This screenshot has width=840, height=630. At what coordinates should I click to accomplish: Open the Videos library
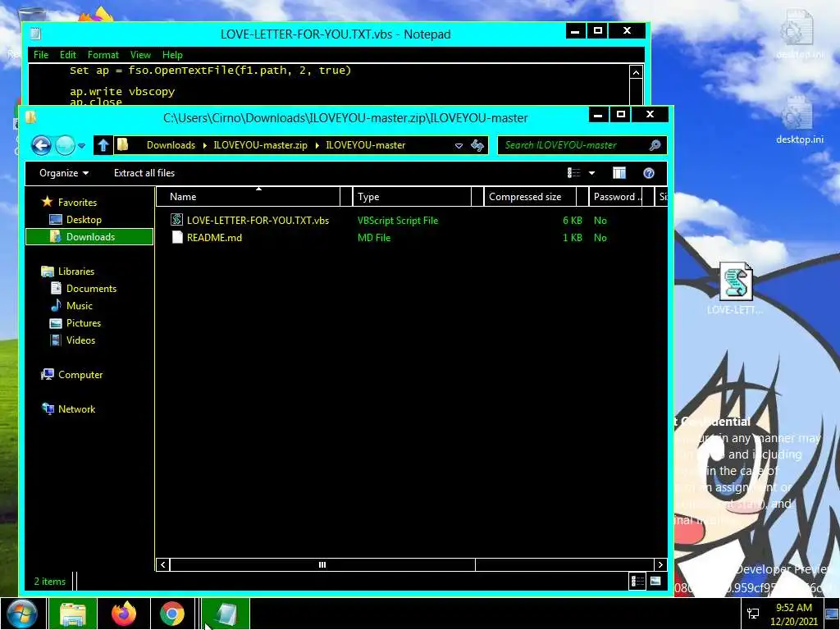(x=80, y=340)
